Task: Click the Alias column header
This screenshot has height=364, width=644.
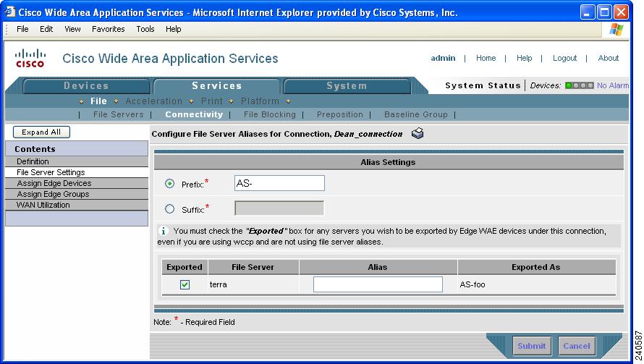Action: [378, 267]
